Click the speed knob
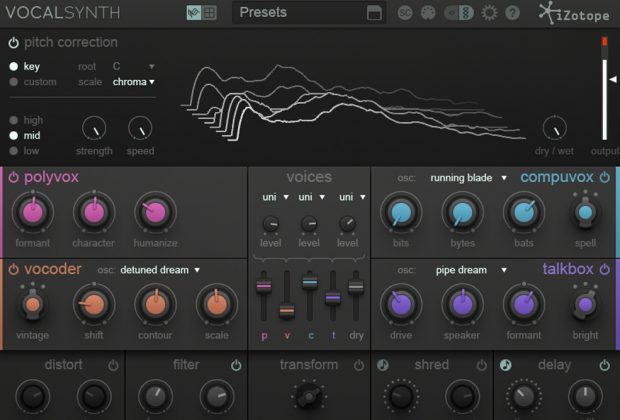 coord(140,129)
